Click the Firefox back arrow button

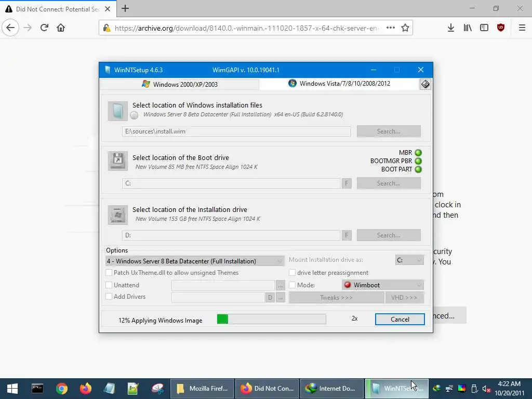pos(10,28)
